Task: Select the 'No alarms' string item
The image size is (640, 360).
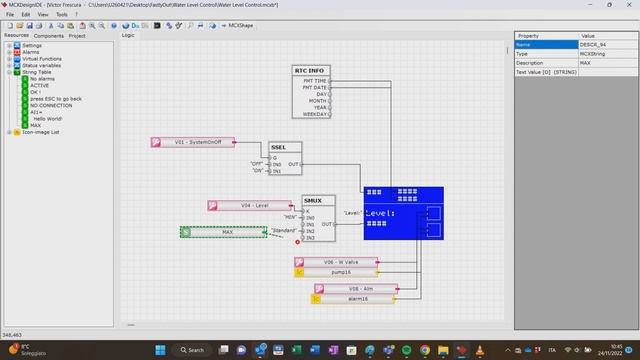Action: [42, 79]
